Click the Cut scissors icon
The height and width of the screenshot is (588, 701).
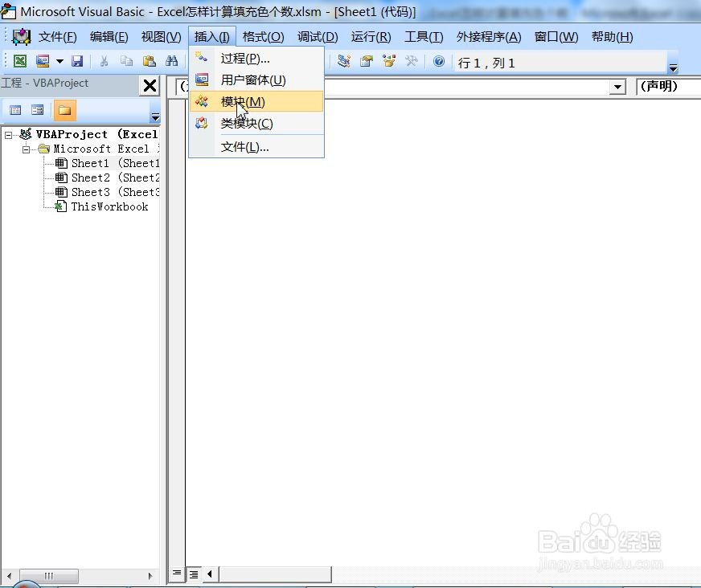point(105,61)
